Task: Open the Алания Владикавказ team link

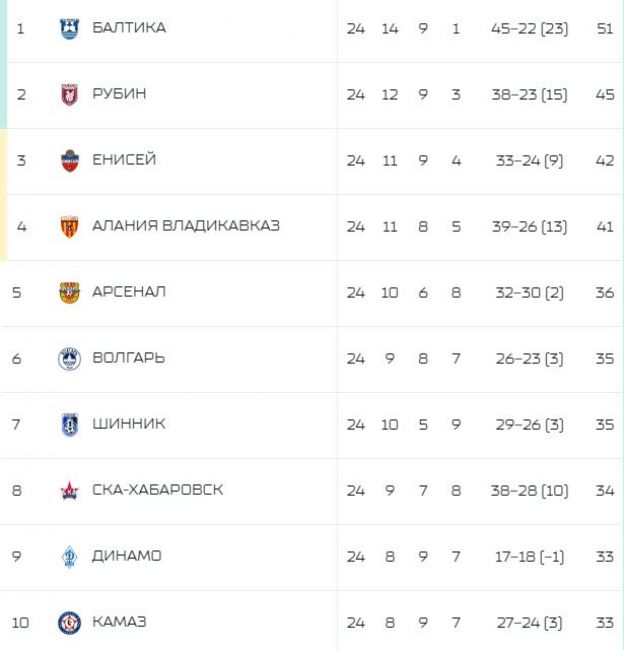Action: click(x=185, y=226)
